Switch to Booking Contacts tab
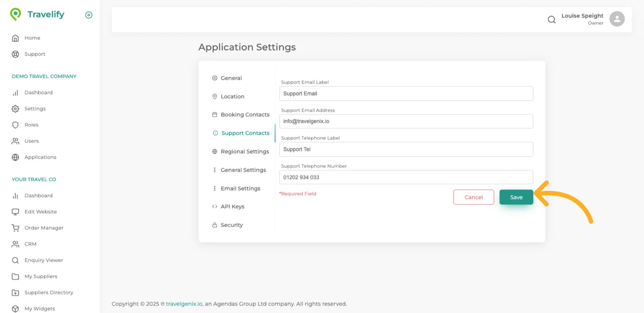Screen dimensions: 644x313 245,115
